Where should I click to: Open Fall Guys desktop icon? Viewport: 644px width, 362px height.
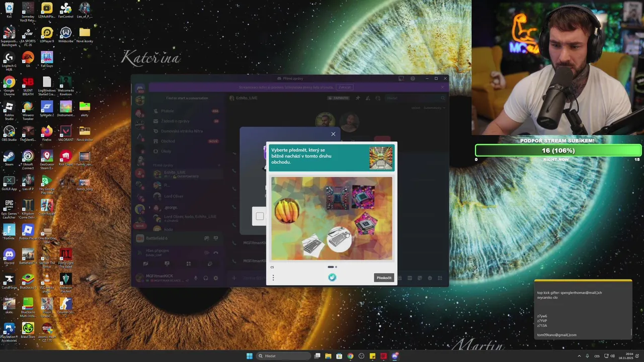[47, 59]
